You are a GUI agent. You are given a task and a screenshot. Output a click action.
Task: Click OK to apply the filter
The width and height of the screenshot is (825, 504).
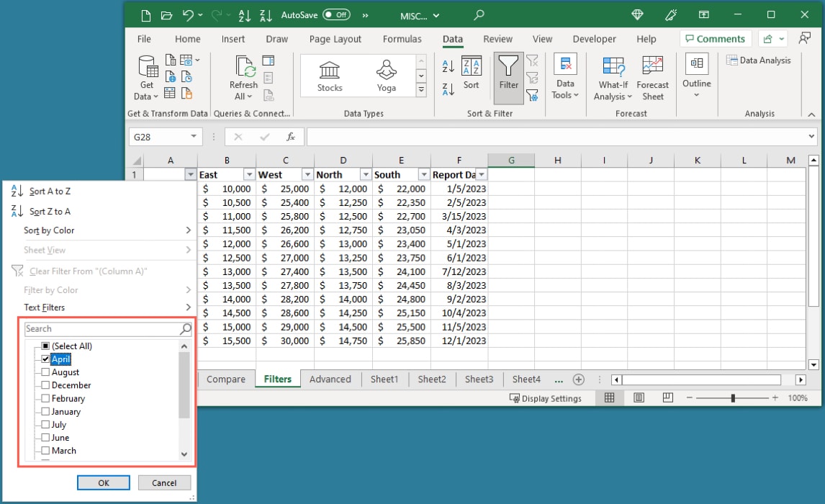pos(103,482)
